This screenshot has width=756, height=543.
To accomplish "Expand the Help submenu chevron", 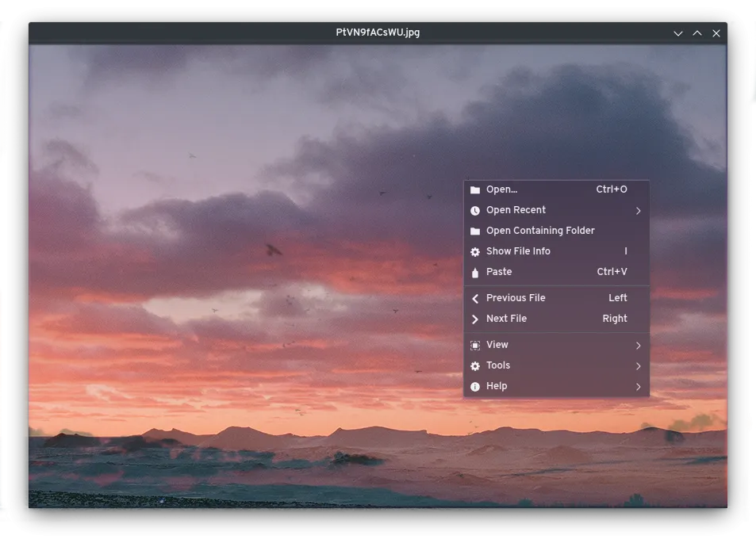I will point(638,387).
